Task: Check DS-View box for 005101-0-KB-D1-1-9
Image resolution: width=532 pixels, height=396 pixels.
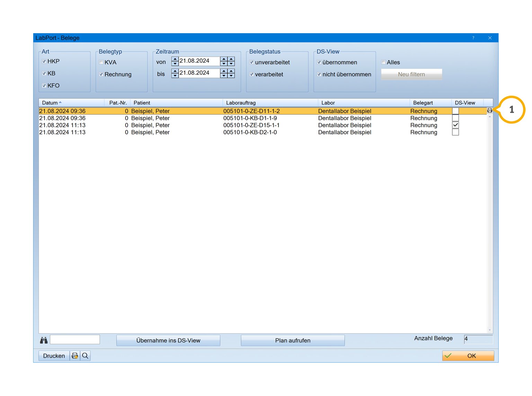Action: pyautogui.click(x=455, y=118)
